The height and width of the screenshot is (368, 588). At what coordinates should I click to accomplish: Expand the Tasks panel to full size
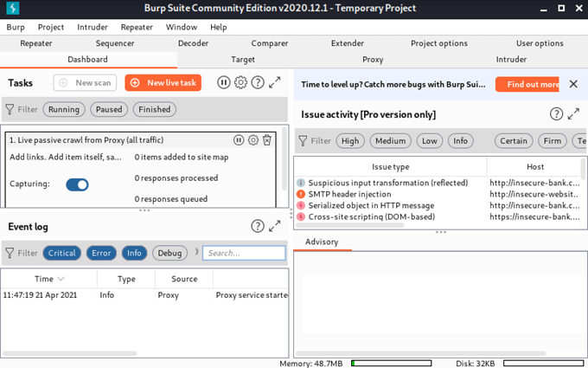point(275,82)
